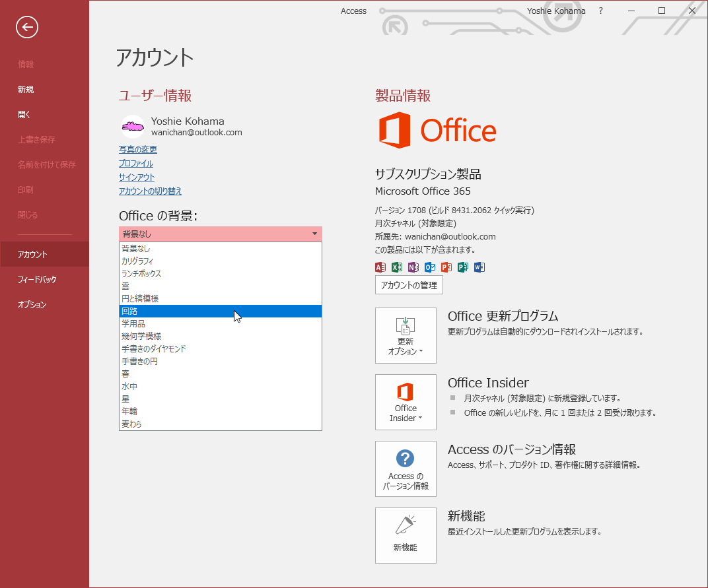This screenshot has width=708, height=588.
Task: Click the 新機能 megaphone button
Action: (406, 535)
